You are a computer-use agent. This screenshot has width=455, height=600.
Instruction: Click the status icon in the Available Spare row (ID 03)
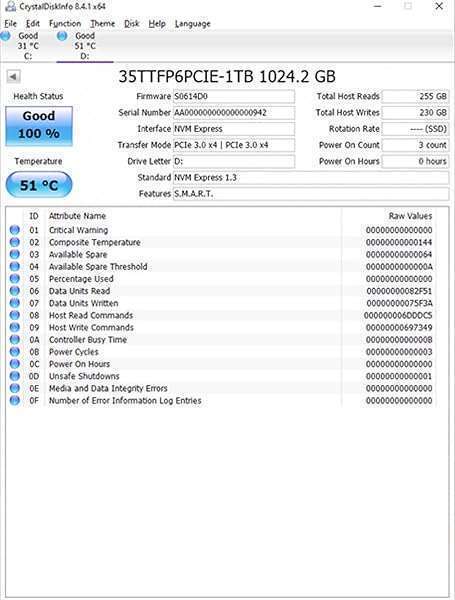tap(15, 254)
